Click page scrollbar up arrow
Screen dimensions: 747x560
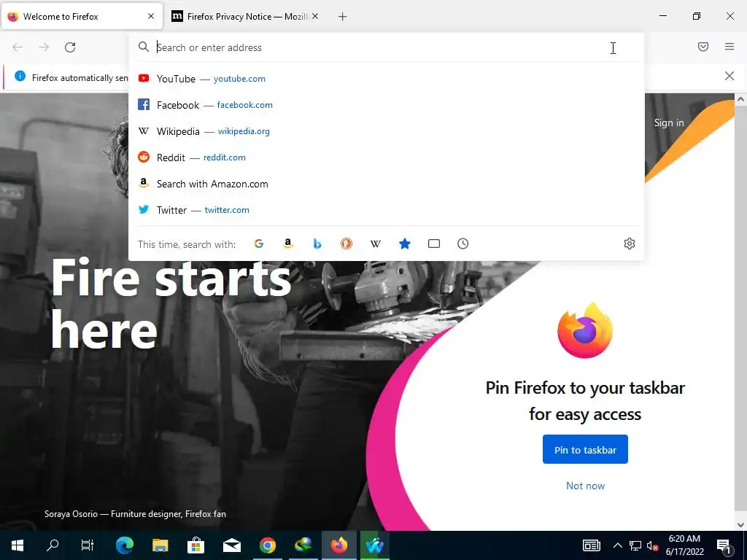[x=740, y=99]
